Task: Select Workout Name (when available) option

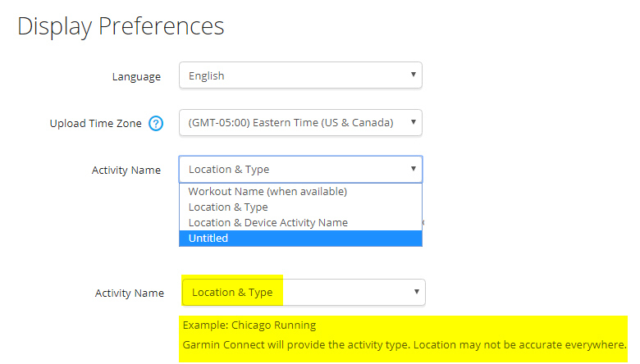Action: pos(268,192)
